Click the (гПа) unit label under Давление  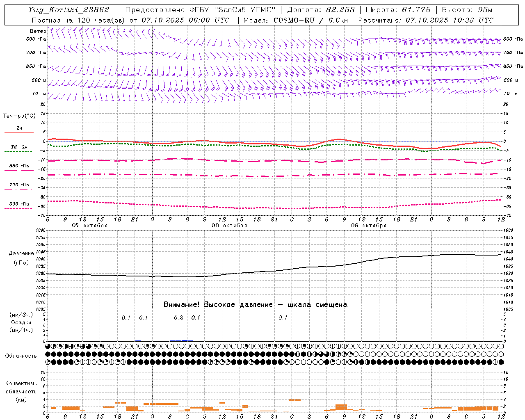[x=21, y=263]
